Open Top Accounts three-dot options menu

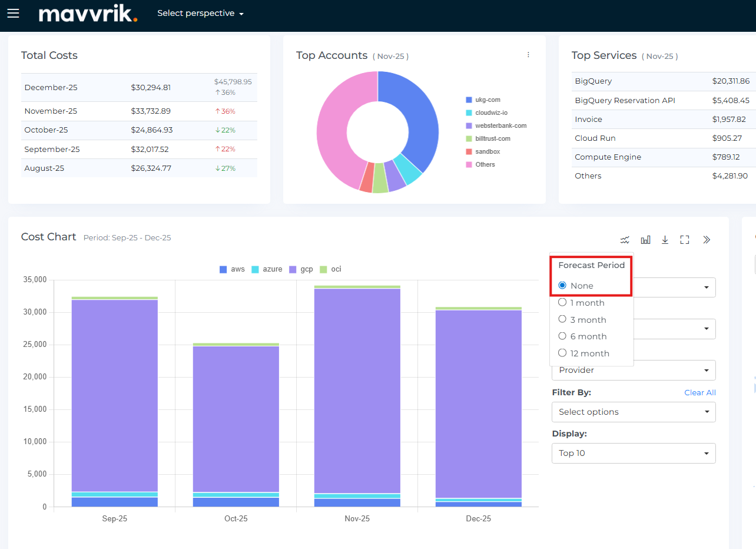[x=528, y=55]
